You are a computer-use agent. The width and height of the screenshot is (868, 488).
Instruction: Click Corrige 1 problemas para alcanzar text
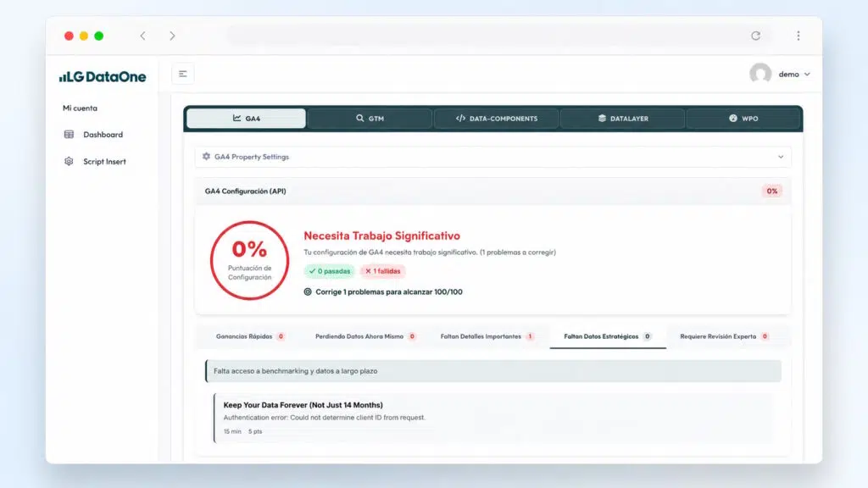coord(388,291)
